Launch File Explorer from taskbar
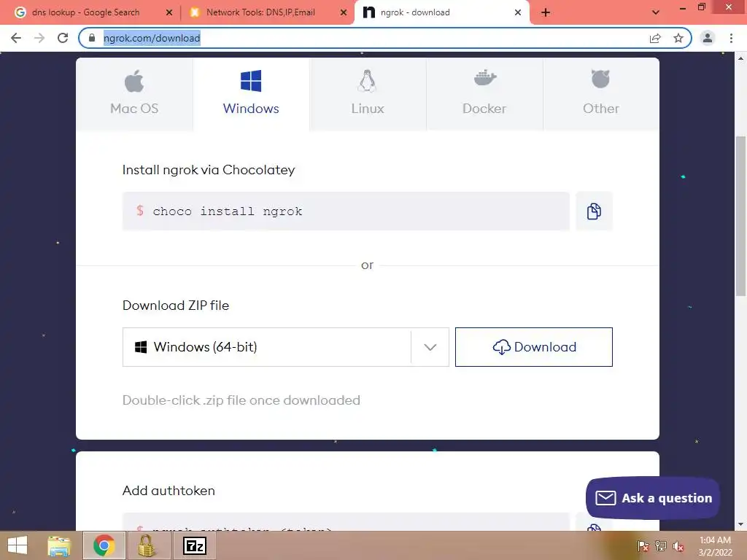 59,545
